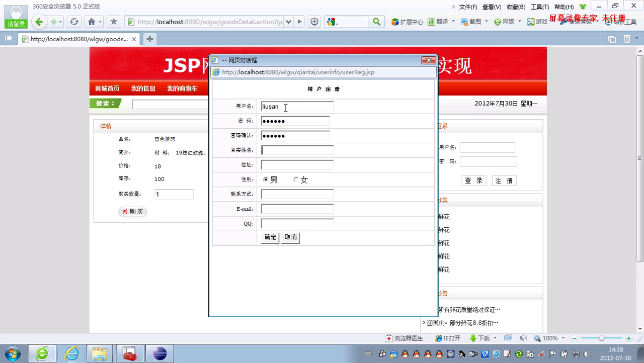644x363 pixels.
Task: Expand the 截图 dropdown arrow
Action: tap(487, 22)
